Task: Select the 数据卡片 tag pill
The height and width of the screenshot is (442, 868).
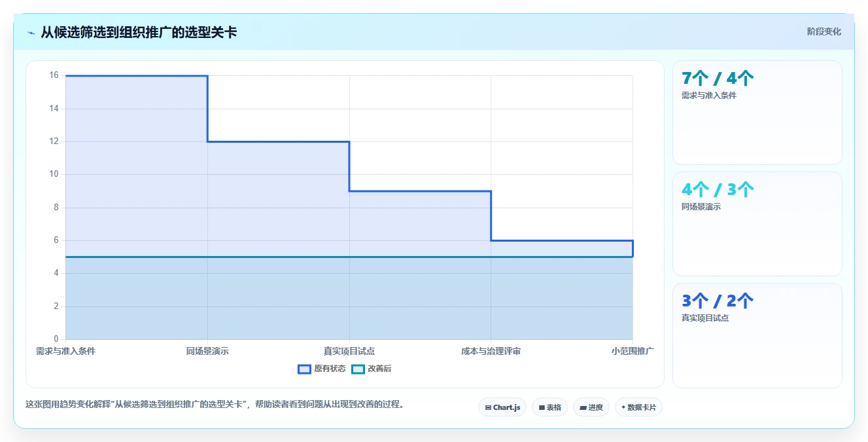Action: pos(638,407)
